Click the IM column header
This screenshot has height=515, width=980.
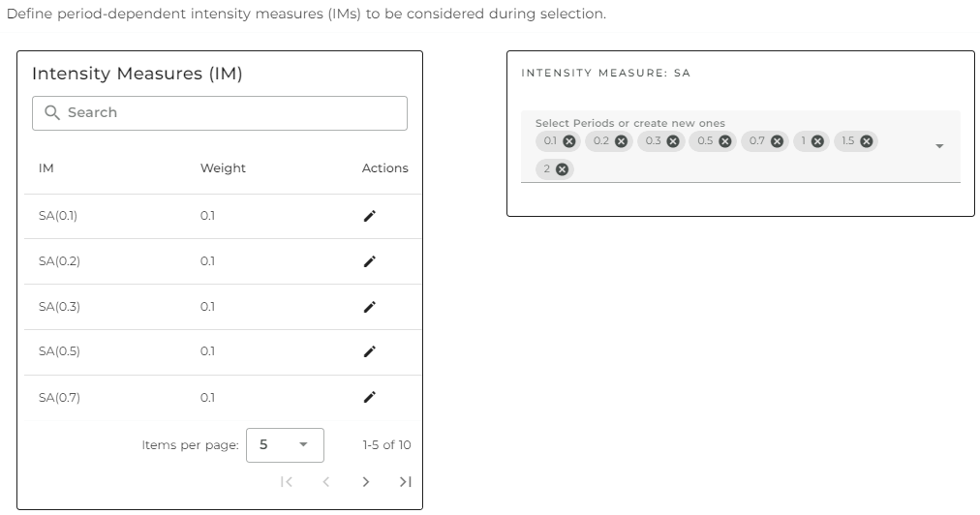coord(46,168)
